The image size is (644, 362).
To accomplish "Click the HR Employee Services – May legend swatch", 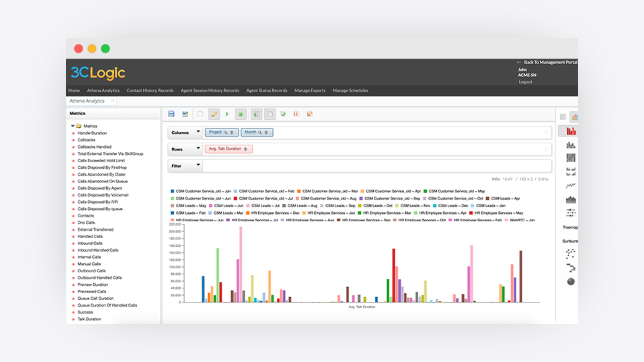I will click(x=471, y=213).
